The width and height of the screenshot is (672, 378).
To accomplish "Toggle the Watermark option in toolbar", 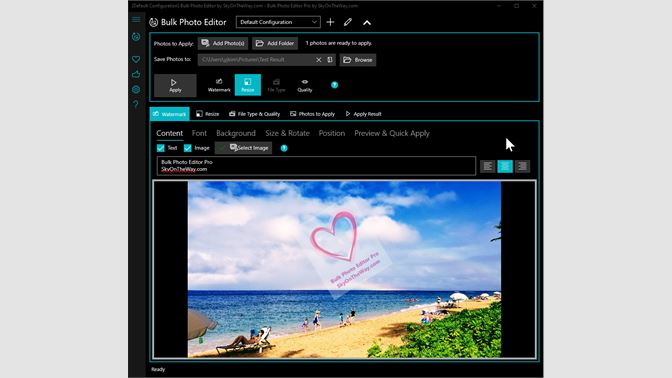I will pos(219,85).
